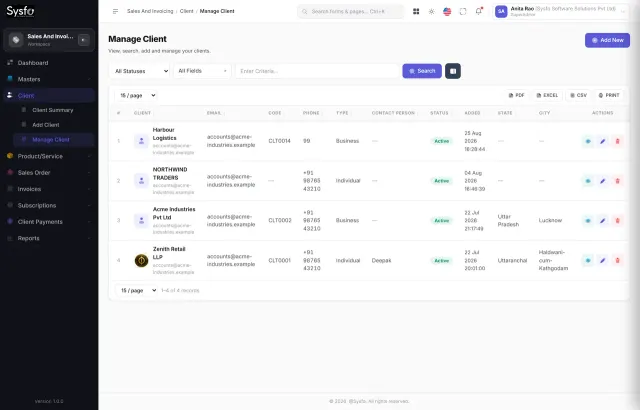640x410 pixels.
Task: Expand the Sales And Invoicing workspace switcher
Action: [x=49, y=40]
